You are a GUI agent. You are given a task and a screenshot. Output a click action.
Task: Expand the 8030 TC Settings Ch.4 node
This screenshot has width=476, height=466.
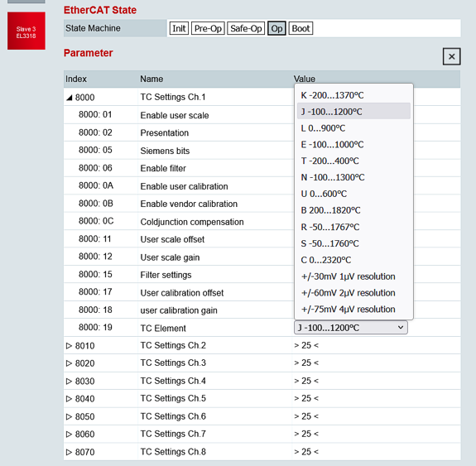(69, 381)
